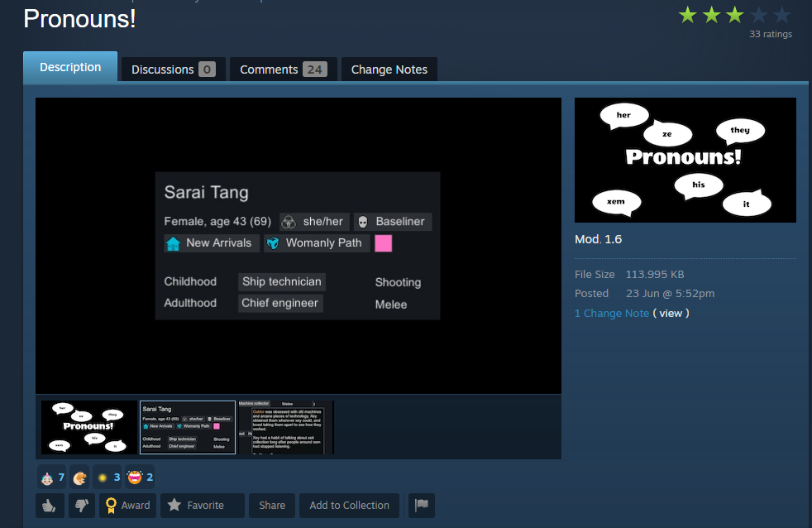The image size is (812, 528).
Task: Click the 1.6 version tag
Action: (x=614, y=239)
